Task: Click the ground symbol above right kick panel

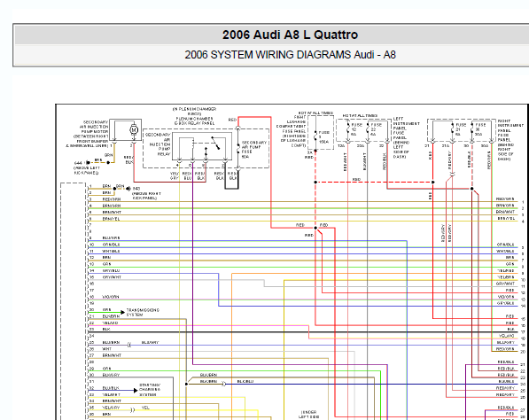Action: point(128,189)
